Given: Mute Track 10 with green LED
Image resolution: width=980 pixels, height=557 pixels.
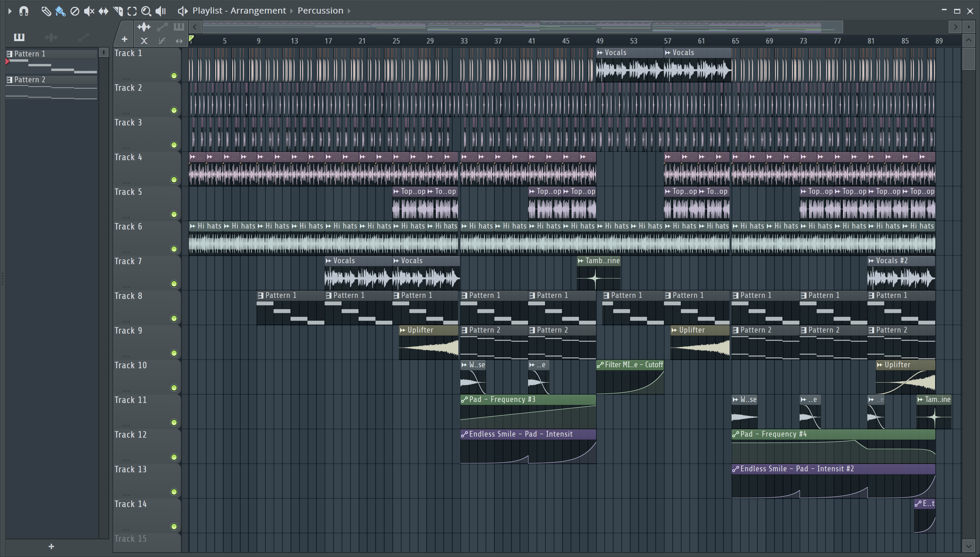Looking at the screenshot, I should (174, 388).
